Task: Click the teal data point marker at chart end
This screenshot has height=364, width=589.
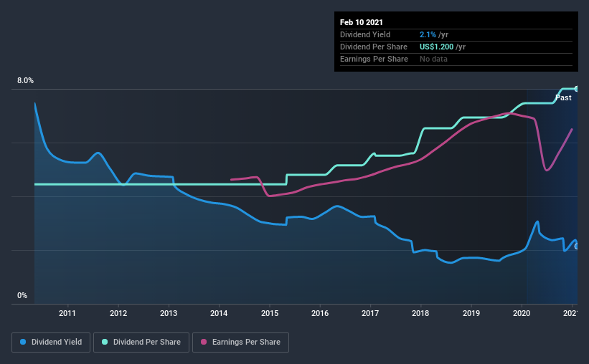Action: [x=576, y=89]
